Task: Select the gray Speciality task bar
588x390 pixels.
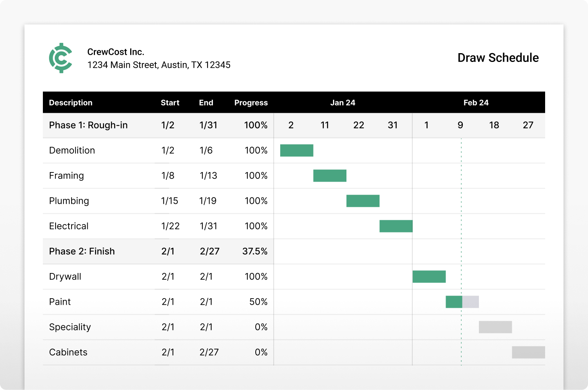Action: (x=495, y=327)
